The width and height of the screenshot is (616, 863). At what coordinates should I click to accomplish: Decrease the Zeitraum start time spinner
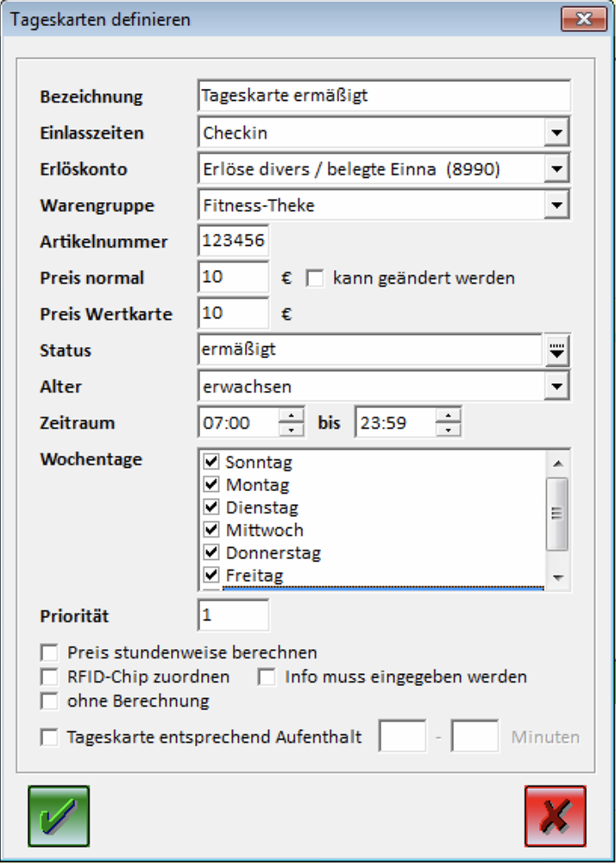[293, 429]
